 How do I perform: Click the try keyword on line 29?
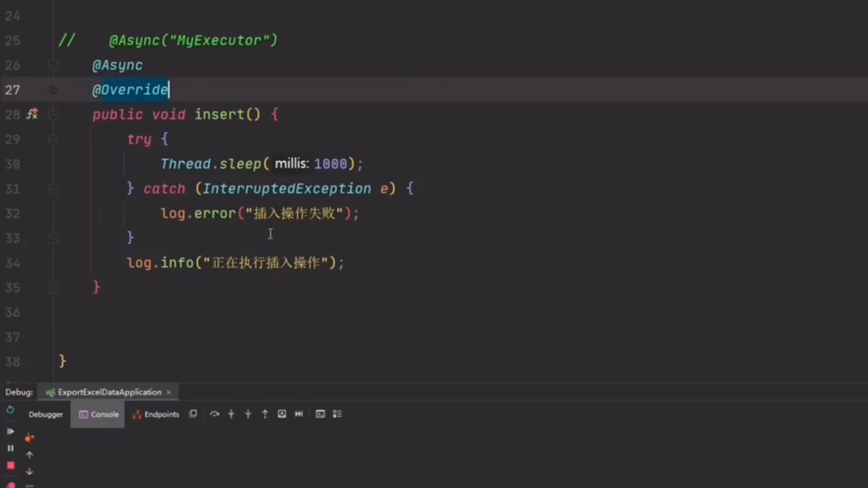click(x=139, y=140)
